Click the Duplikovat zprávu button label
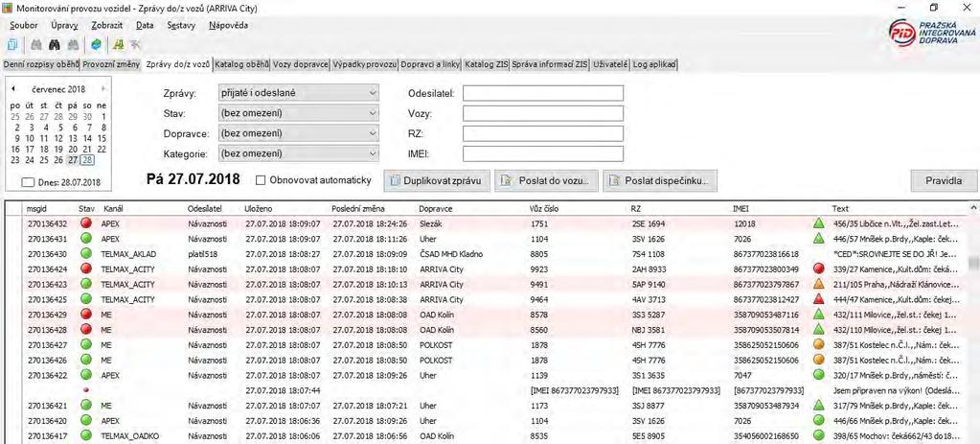 pyautogui.click(x=443, y=180)
